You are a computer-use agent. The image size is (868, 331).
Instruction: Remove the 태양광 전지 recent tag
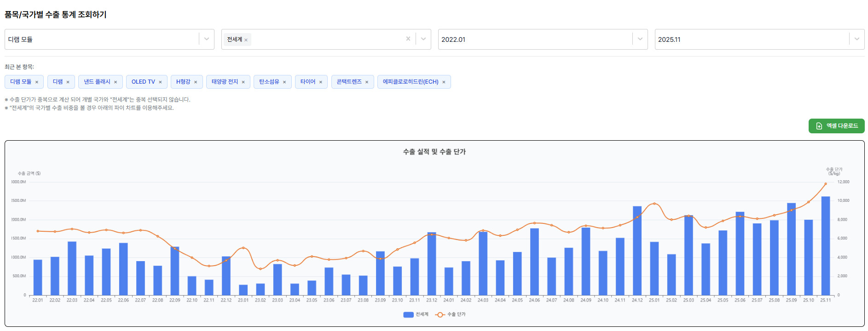click(x=243, y=82)
